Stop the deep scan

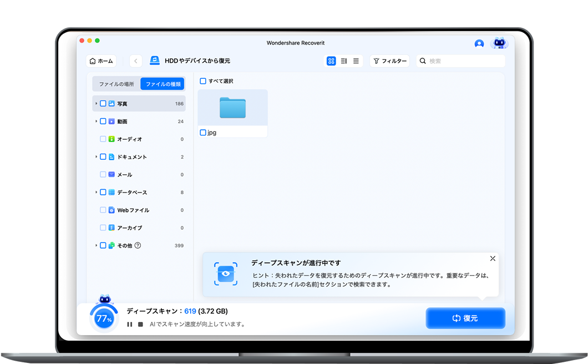point(140,324)
